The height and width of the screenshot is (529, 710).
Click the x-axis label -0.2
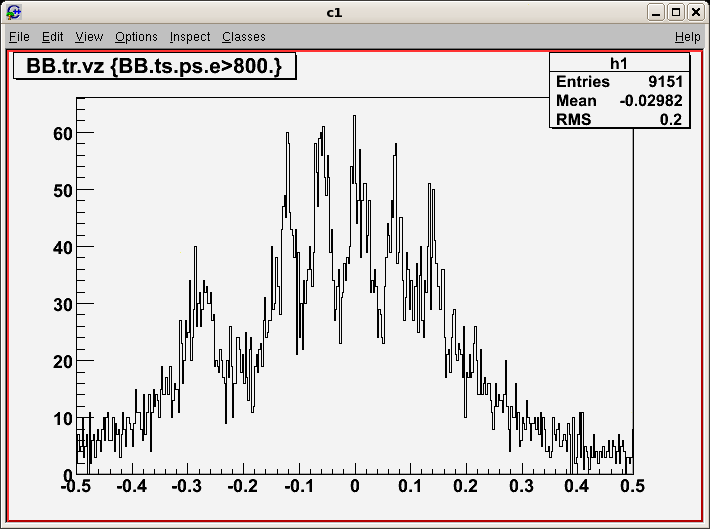(243, 486)
